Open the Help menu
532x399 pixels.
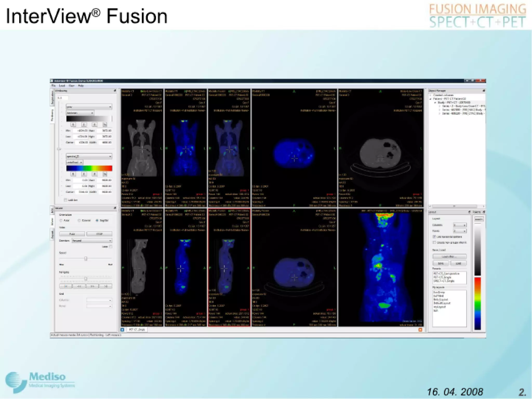click(81, 85)
